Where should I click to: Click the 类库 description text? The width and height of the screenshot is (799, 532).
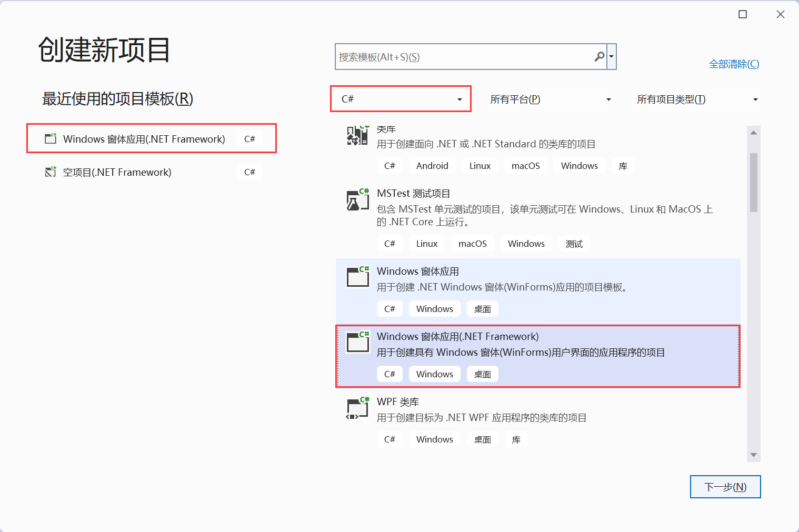point(486,144)
